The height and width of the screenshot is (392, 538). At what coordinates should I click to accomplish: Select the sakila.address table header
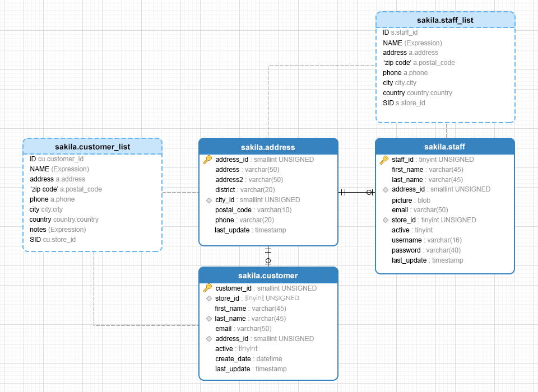point(268,147)
